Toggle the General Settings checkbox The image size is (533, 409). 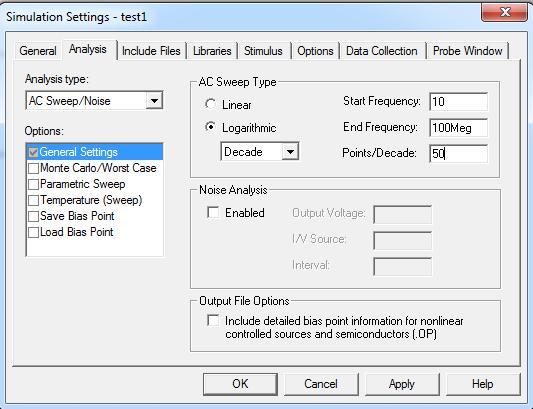33,152
